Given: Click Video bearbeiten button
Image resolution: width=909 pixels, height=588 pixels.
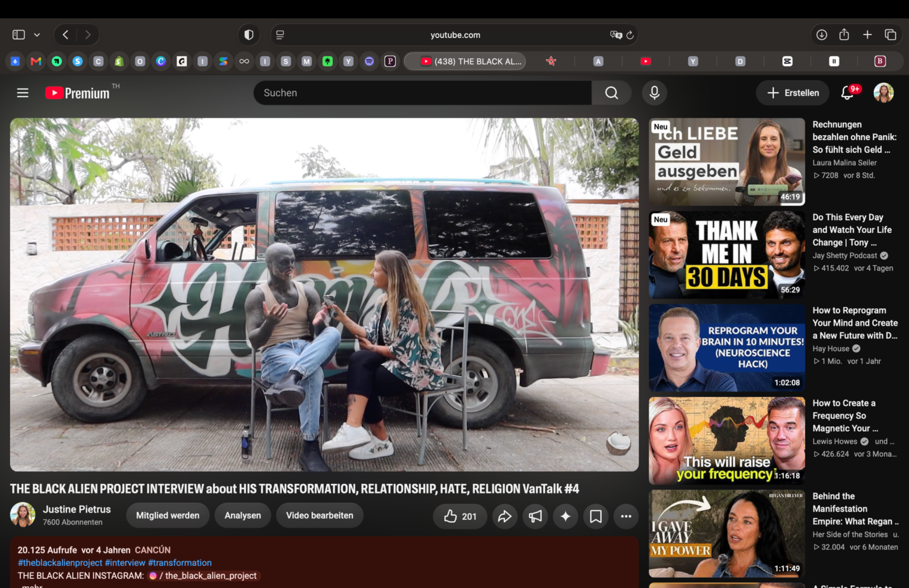Looking at the screenshot, I should [320, 515].
